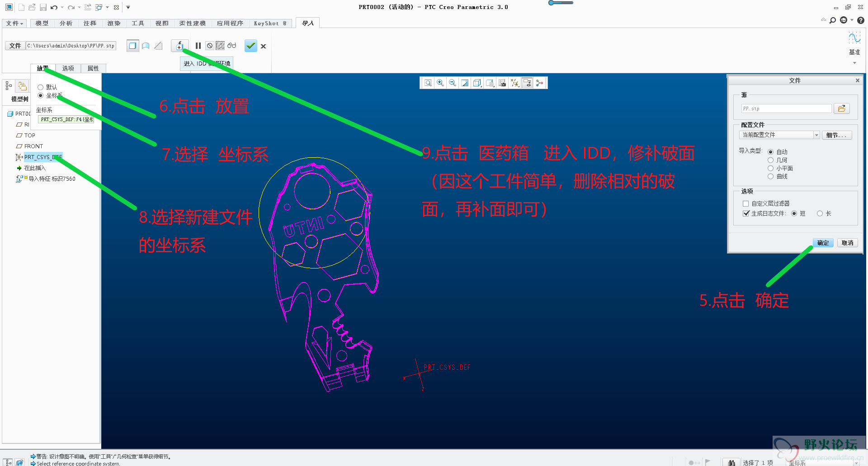Screen dimensions: 868x466
Task: Click the 确定 button in 文件 dialog
Action: click(x=823, y=243)
